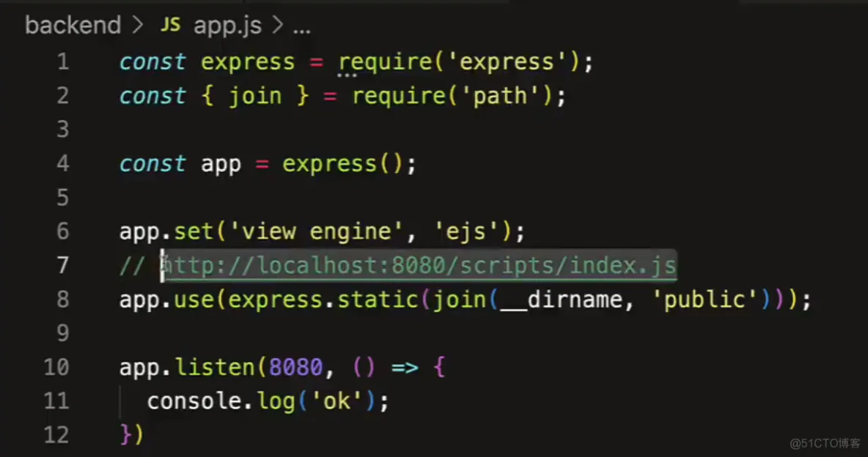Click the 8080 port number in listen

[295, 368]
